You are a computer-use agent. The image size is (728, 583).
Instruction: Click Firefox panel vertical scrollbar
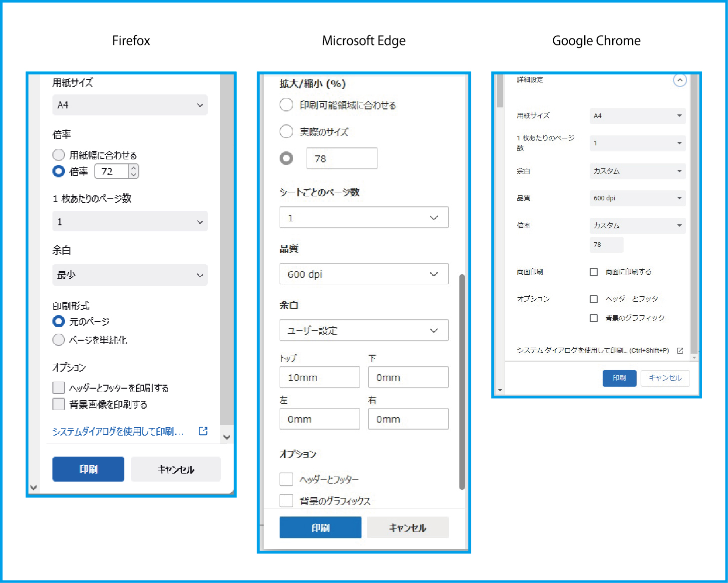point(227,250)
